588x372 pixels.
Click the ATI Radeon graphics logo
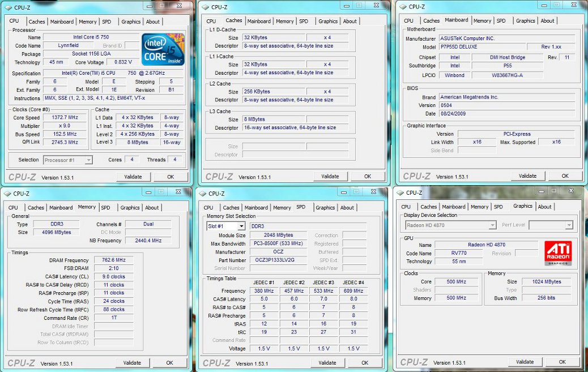pyautogui.click(x=557, y=254)
